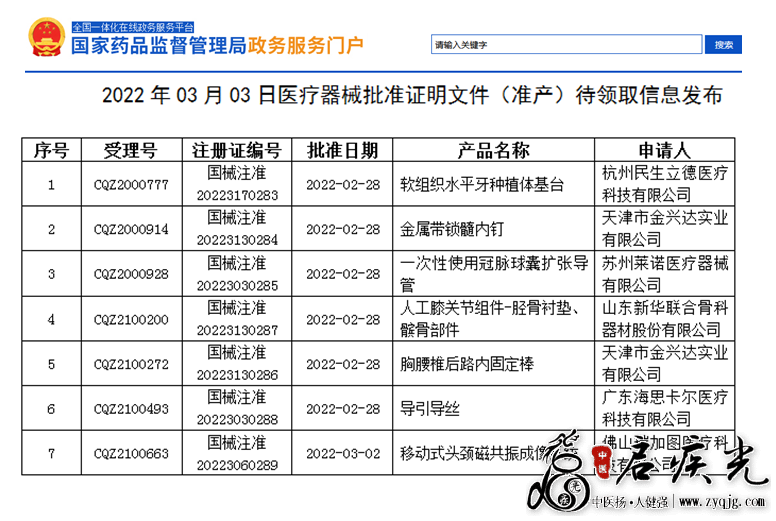Click the 受理号 column header
This screenshot has width=776, height=521.
click(131, 150)
